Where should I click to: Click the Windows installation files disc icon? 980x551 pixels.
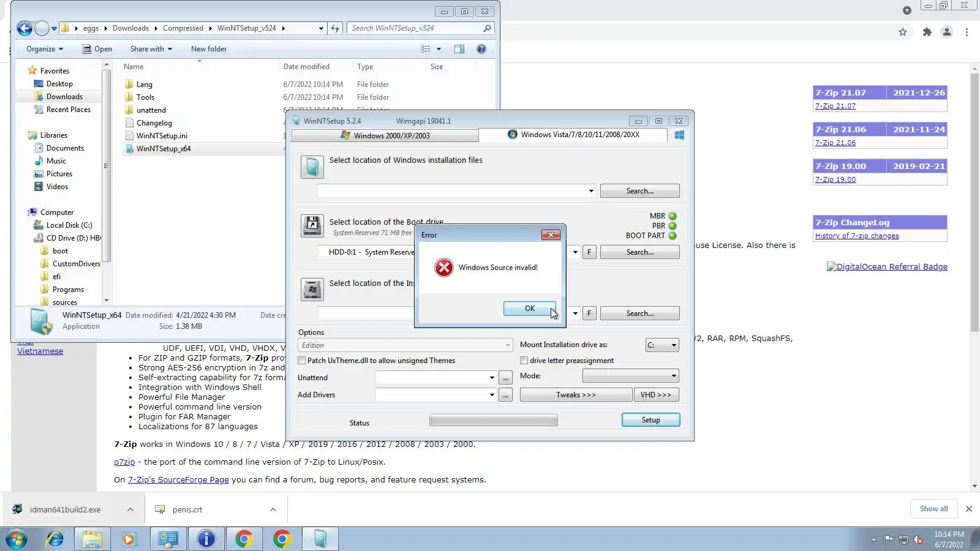click(x=312, y=167)
